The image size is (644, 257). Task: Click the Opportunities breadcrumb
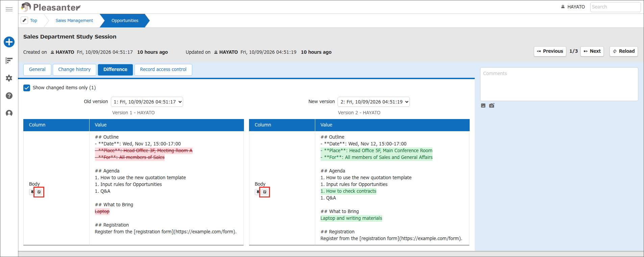click(x=125, y=21)
